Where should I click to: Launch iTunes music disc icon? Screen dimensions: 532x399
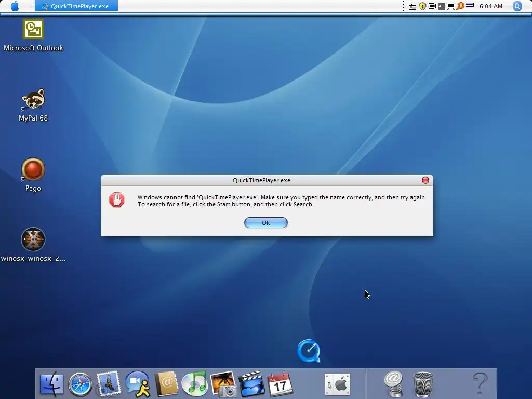point(194,384)
